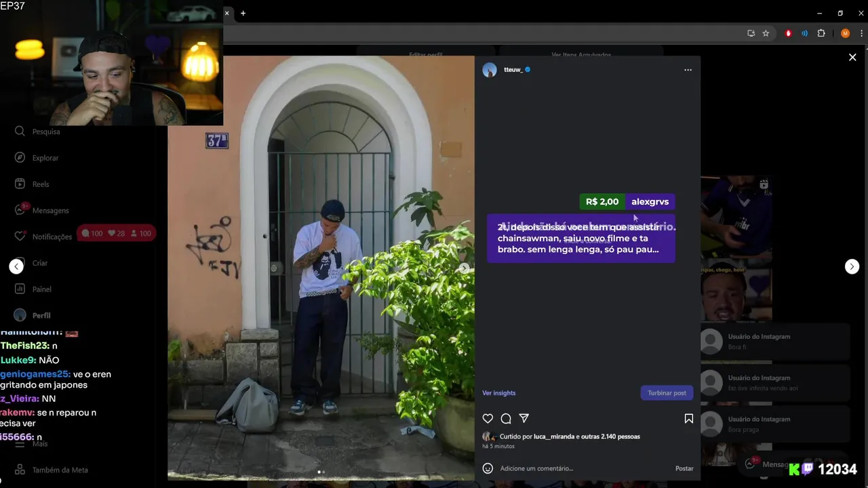Open Mensagens in Instagram sidebar

[51, 211]
